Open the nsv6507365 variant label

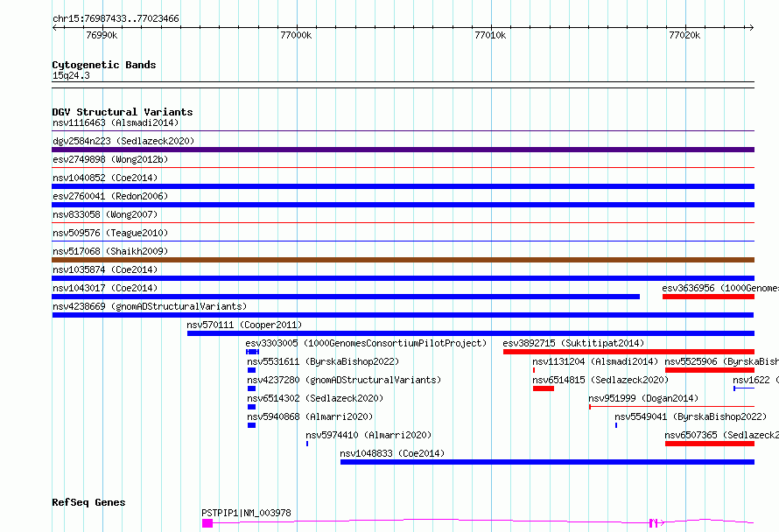point(722,435)
